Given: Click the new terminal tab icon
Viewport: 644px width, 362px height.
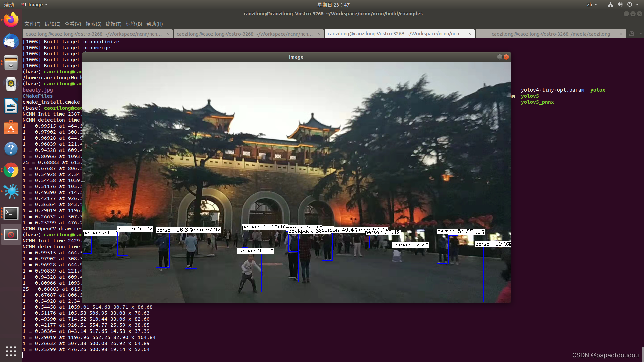Looking at the screenshot, I should (632, 34).
